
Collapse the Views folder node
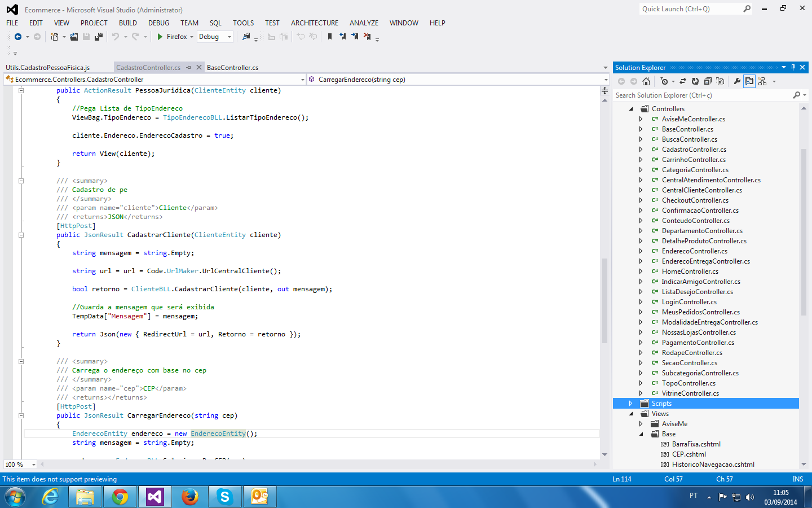pyautogui.click(x=631, y=414)
